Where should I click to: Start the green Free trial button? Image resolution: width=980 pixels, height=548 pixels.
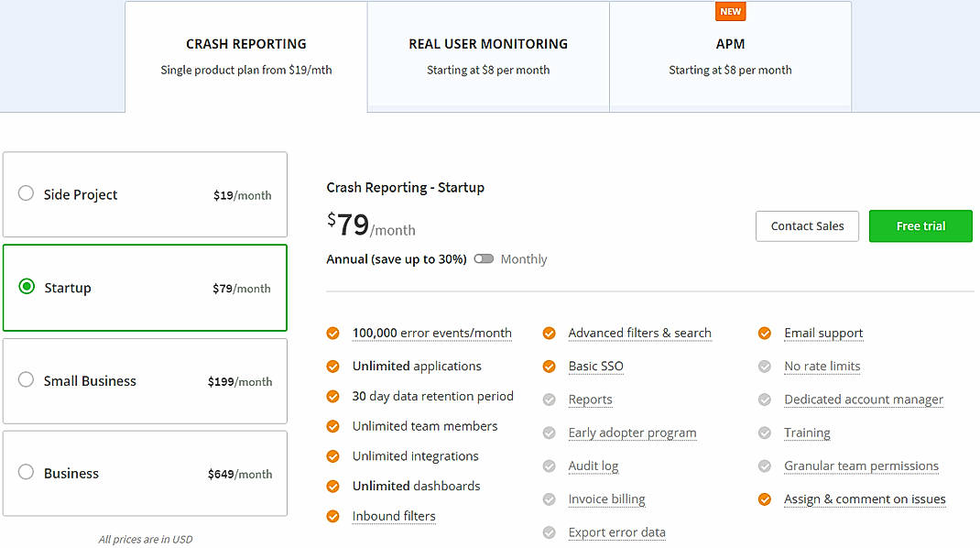(x=920, y=226)
